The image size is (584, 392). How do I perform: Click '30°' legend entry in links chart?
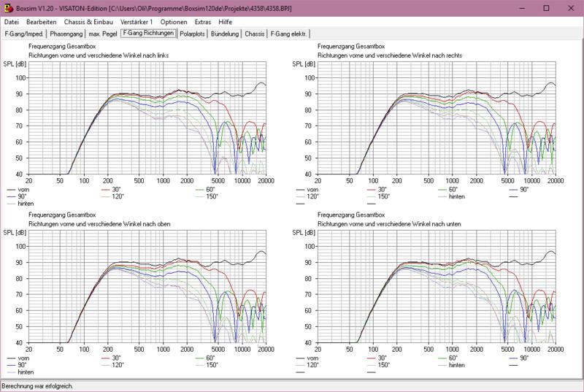[x=111, y=190]
